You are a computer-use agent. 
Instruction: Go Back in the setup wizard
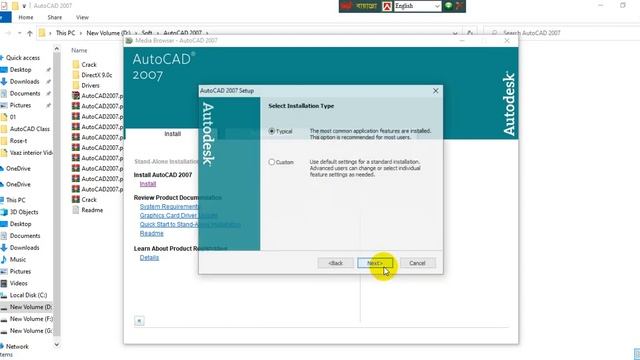[x=336, y=263]
